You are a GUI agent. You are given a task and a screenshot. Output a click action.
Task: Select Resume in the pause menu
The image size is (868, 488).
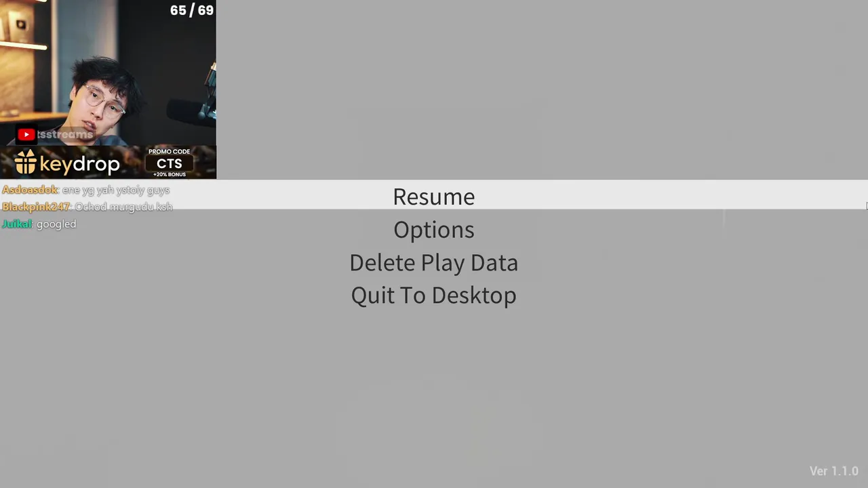click(434, 195)
